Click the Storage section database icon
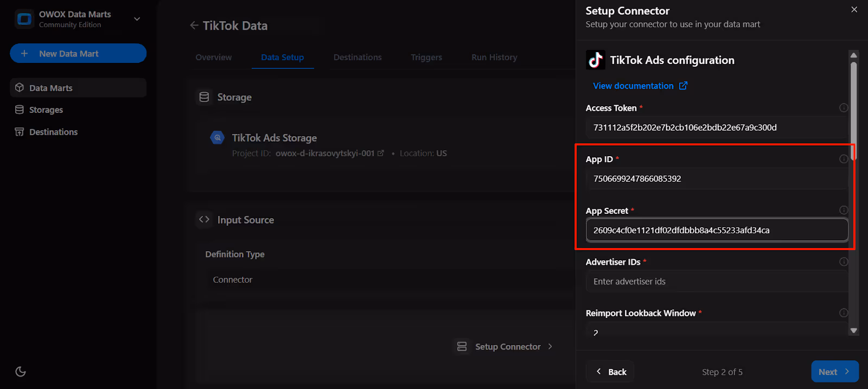 (204, 97)
